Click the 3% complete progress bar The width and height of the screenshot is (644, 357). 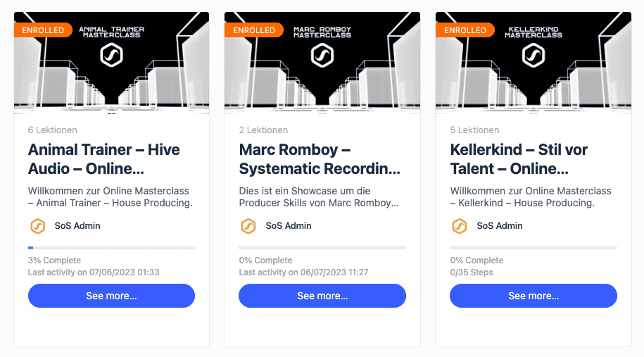[111, 248]
